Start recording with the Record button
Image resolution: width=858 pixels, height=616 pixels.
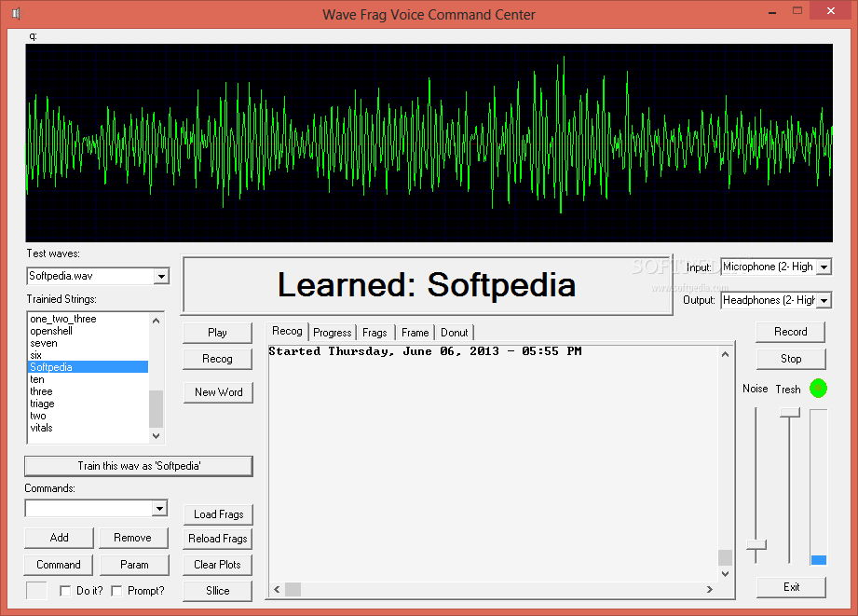791,332
